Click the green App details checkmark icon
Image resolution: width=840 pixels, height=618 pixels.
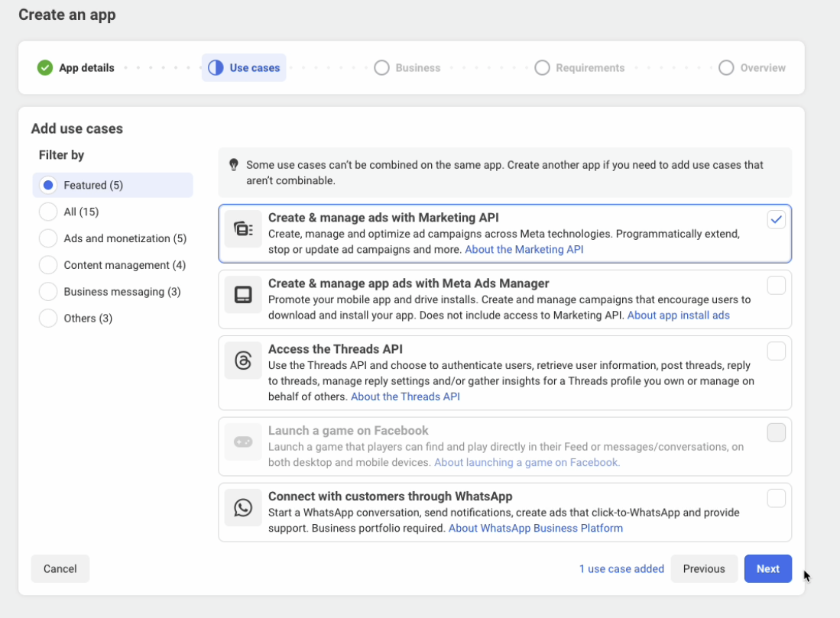pyautogui.click(x=45, y=68)
